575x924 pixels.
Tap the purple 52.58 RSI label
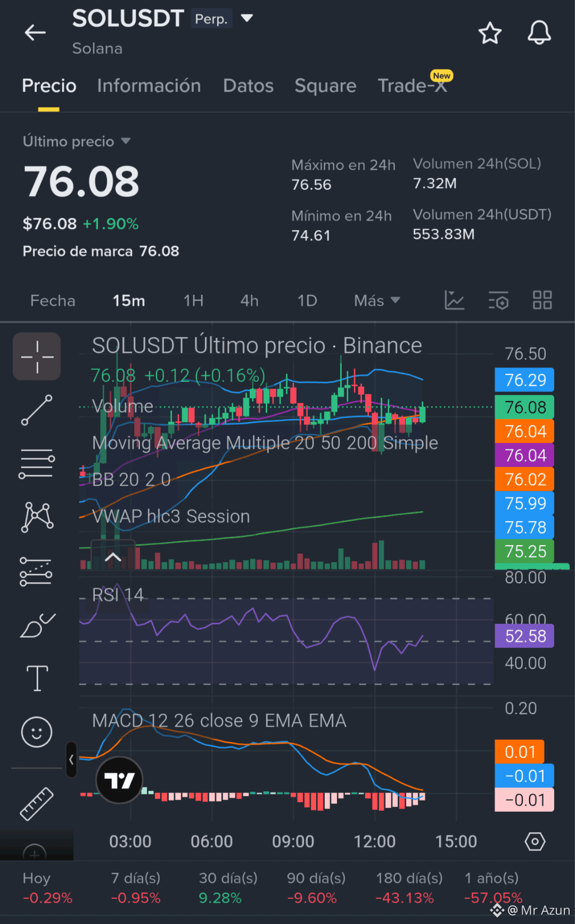click(524, 636)
